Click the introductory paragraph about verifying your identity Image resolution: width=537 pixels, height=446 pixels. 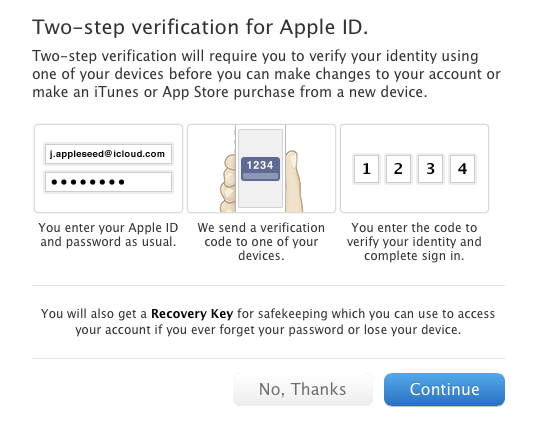266,74
